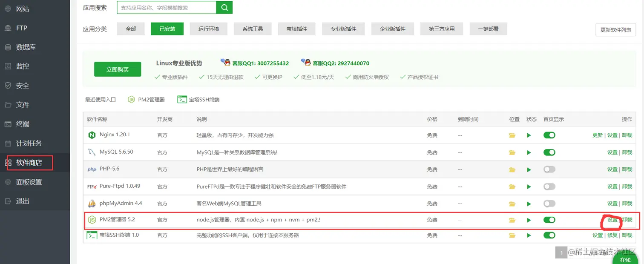Click 更新 link for Nginx 1.20.1
Image resolution: width=644 pixels, height=264 pixels.
[598, 135]
